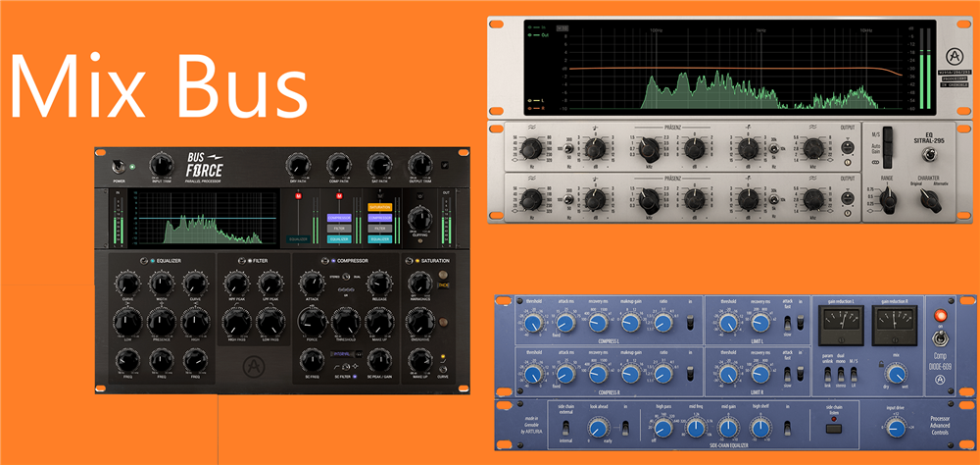Adjust the Saturation Overdrive knob
This screenshot has height=465, width=980.
tap(419, 323)
